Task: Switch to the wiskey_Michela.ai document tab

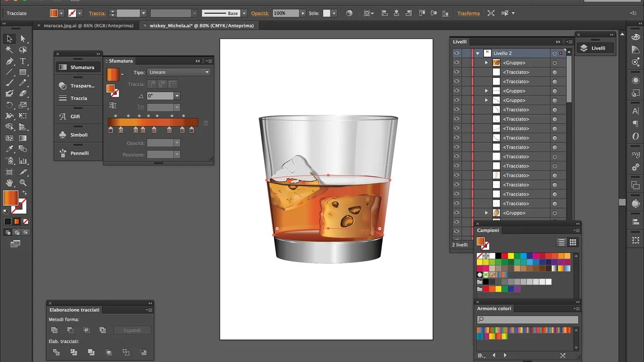Action: click(x=202, y=25)
